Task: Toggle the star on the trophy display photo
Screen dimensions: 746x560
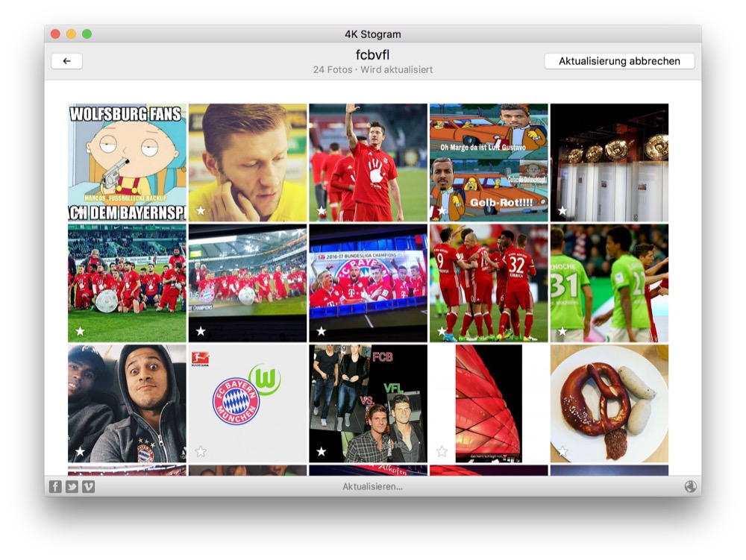Action: point(562,211)
